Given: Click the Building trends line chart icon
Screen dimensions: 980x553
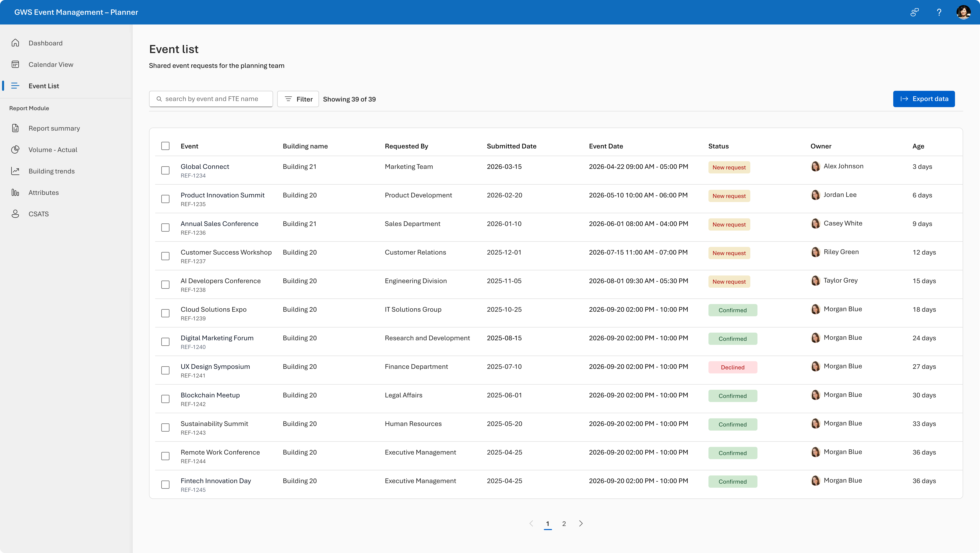Looking at the screenshot, I should click(15, 171).
